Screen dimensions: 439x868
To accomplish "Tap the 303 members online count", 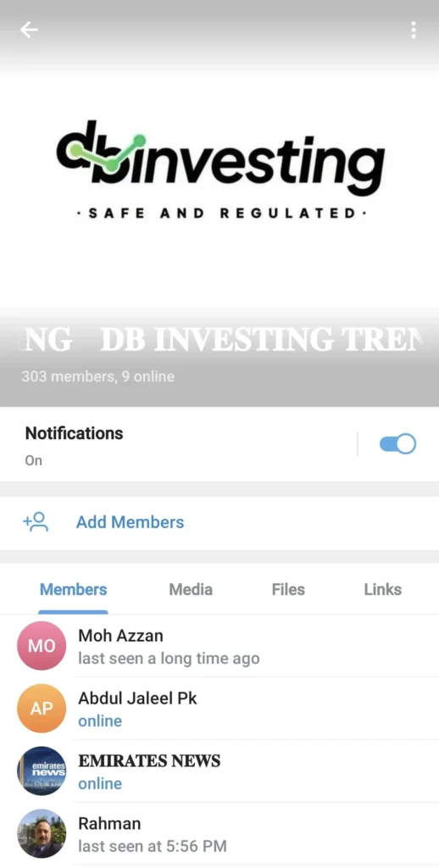I will (98, 376).
